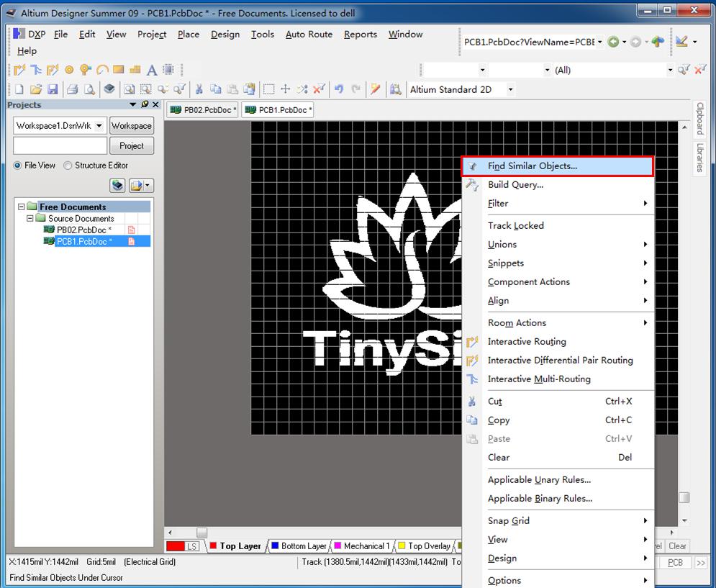Choose Find Similar Objects from context menu
The width and height of the screenshot is (716, 588).
533,166
